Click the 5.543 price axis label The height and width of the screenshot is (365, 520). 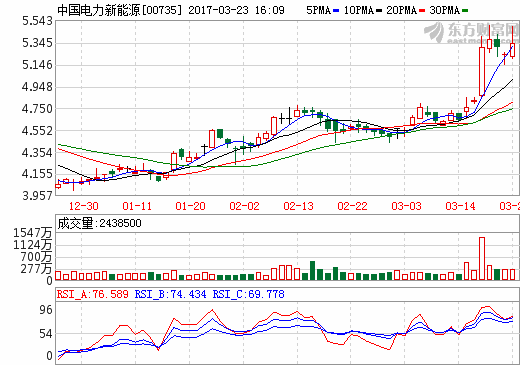[37, 21]
